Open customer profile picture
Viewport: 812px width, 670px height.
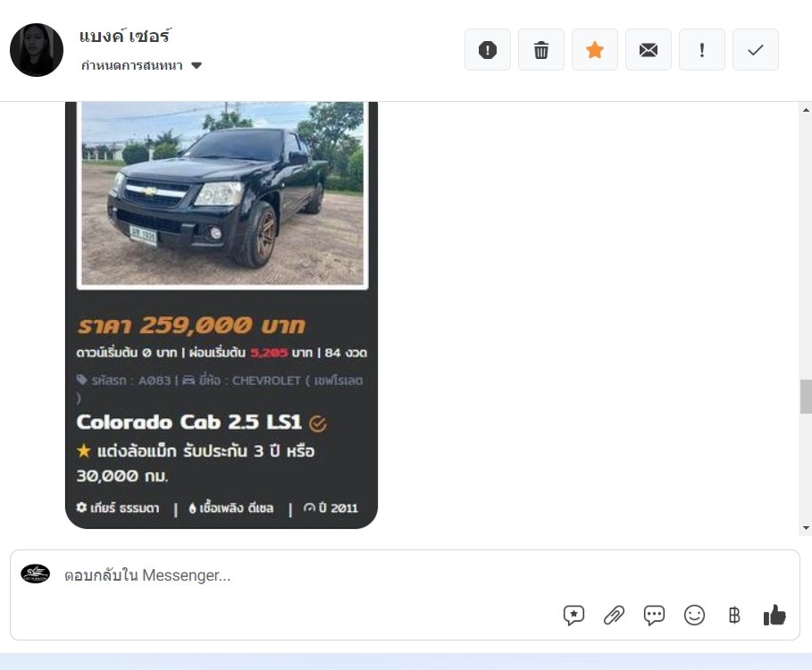pyautogui.click(x=37, y=50)
